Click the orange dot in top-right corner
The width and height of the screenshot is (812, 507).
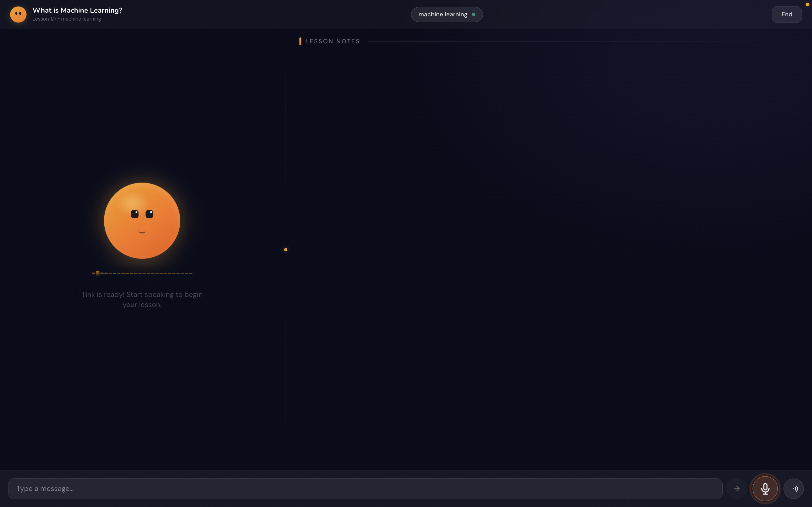807,4
